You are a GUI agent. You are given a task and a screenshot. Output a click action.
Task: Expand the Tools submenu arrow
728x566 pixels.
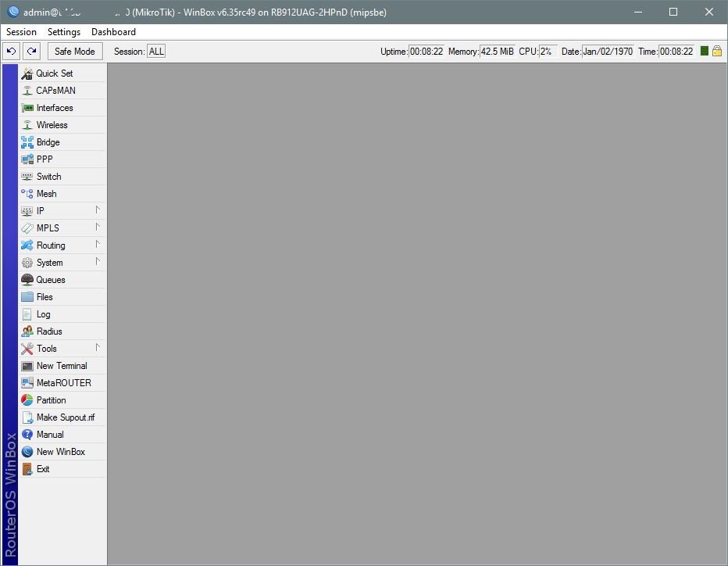point(98,348)
